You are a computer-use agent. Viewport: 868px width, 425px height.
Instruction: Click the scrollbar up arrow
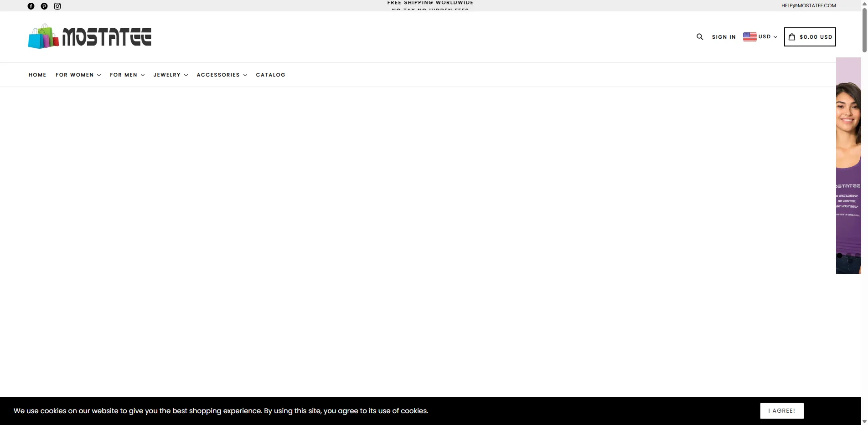pos(864,3)
